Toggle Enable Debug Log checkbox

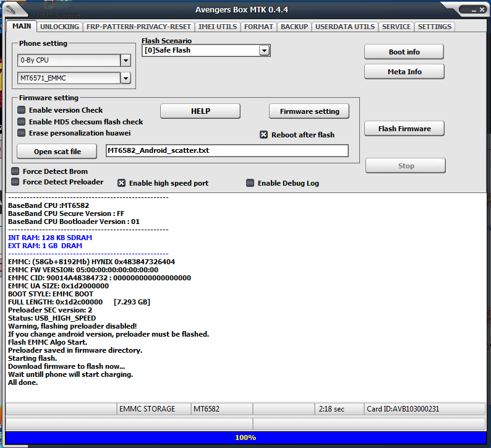[250, 183]
